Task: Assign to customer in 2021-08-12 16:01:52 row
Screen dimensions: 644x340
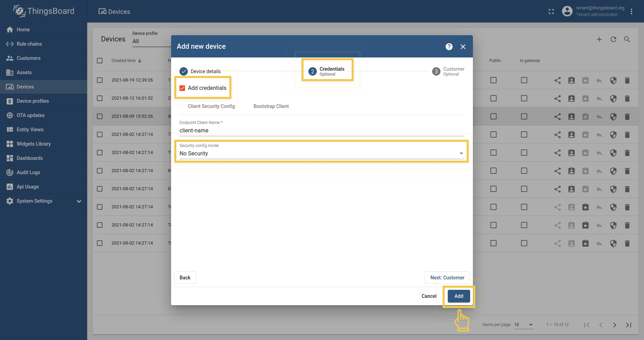Action: (571, 99)
